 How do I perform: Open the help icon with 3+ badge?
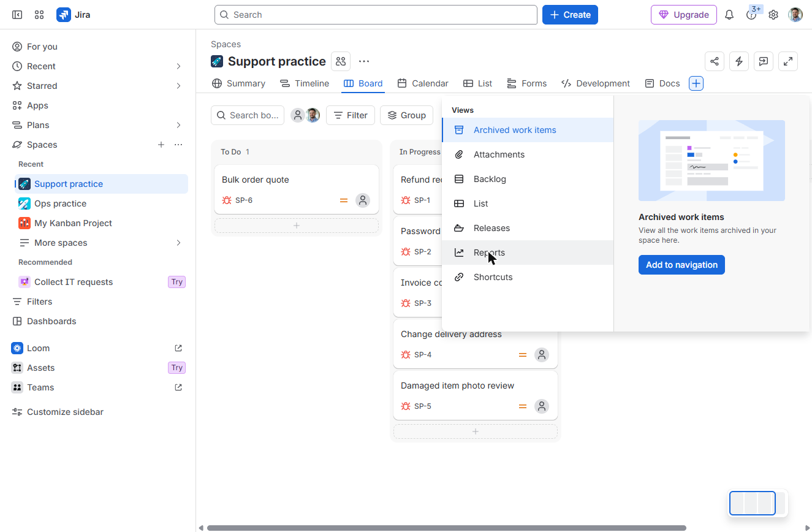[751, 15]
